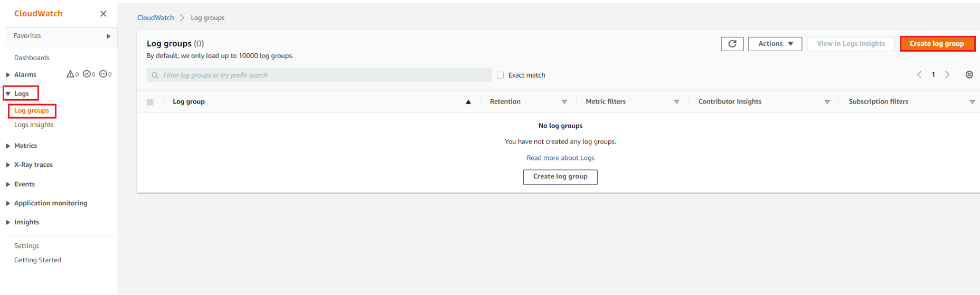This screenshot has height=295, width=980.
Task: Select Log groups in sidebar
Action: (x=32, y=111)
